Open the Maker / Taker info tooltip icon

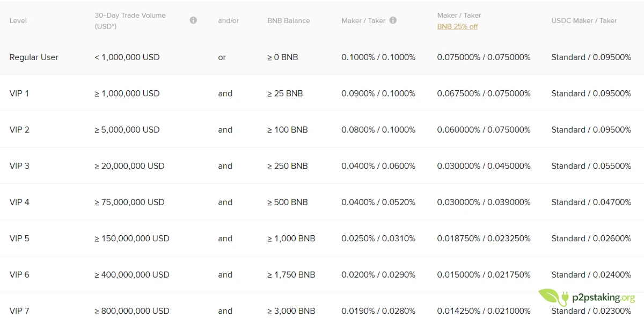click(392, 20)
